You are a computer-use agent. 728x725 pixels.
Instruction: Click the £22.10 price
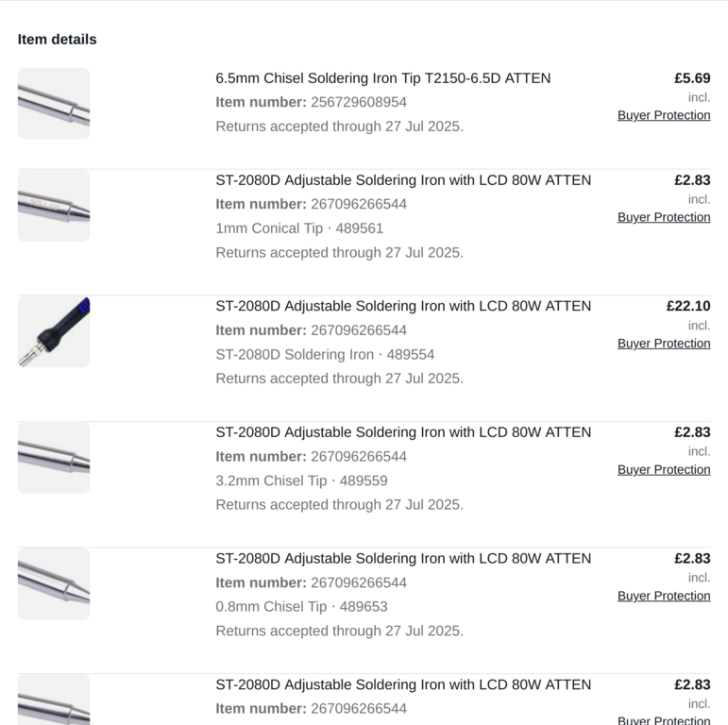click(x=688, y=306)
